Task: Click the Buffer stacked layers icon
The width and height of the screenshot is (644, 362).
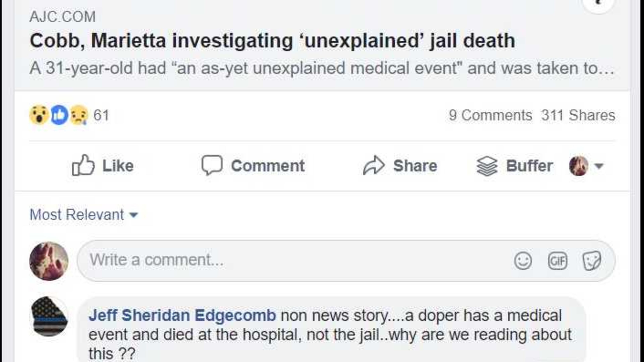Action: [x=487, y=166]
